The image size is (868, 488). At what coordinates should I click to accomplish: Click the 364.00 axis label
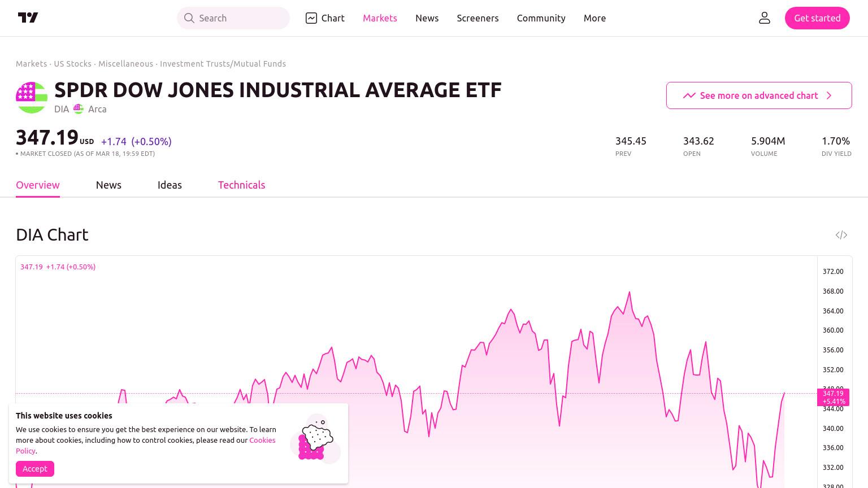coord(833,311)
